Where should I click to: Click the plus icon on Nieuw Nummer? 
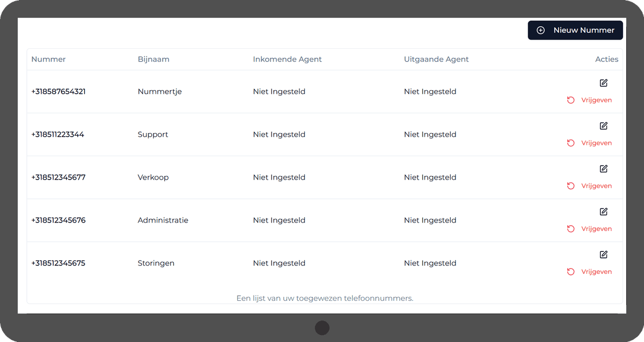(x=540, y=31)
